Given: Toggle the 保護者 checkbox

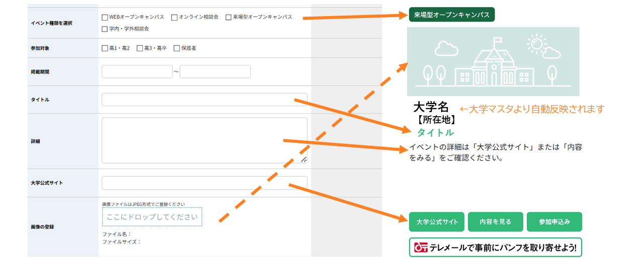Looking at the screenshot, I should click(x=177, y=48).
